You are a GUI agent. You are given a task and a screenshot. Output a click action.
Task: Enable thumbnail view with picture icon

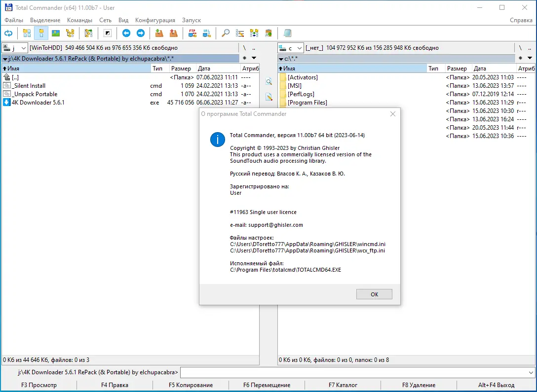tap(56, 33)
